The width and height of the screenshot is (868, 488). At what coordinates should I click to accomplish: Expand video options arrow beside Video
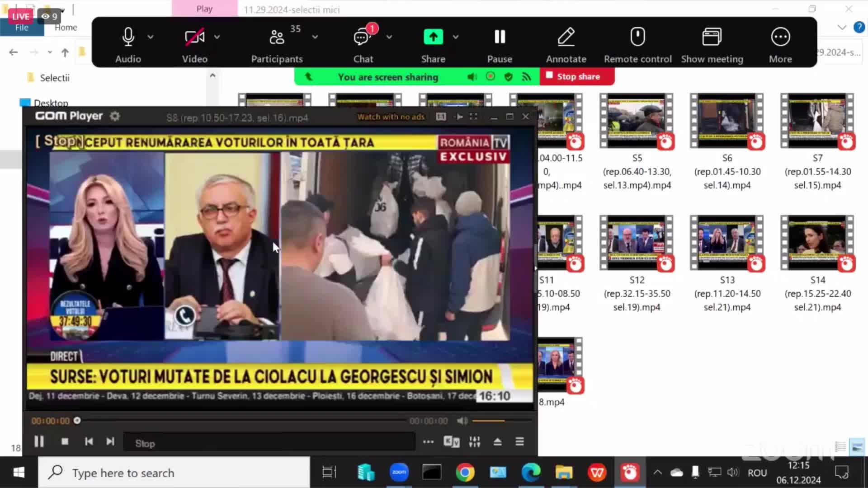pyautogui.click(x=217, y=37)
